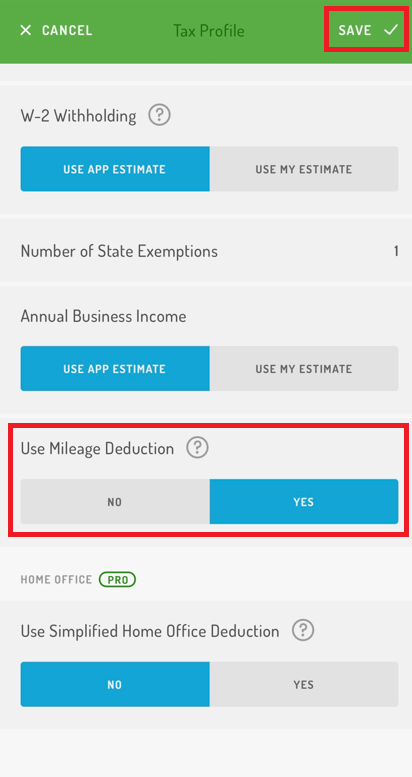This screenshot has height=777, width=412.
Task: Set Use Mileage Deduction to No
Action: click(115, 501)
